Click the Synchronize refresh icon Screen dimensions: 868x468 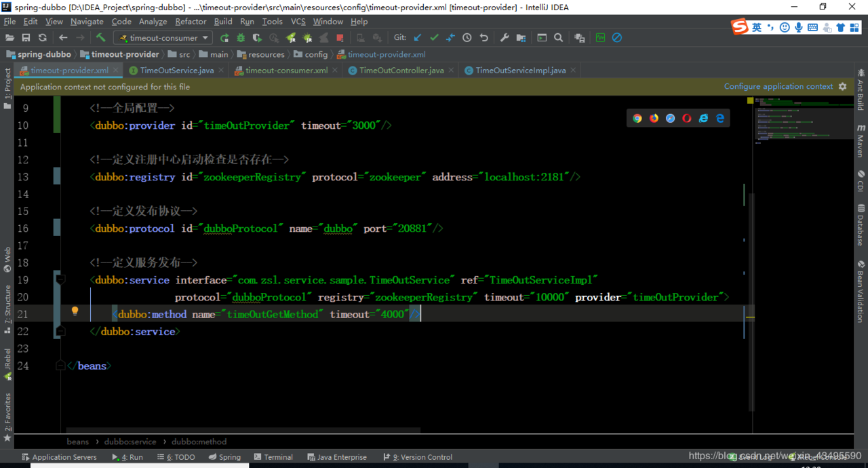43,38
